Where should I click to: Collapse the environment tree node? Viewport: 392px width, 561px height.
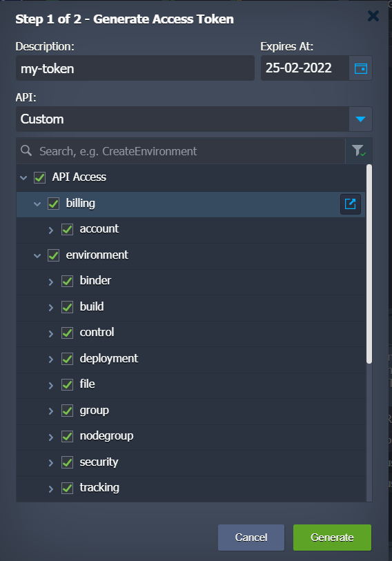point(37,256)
